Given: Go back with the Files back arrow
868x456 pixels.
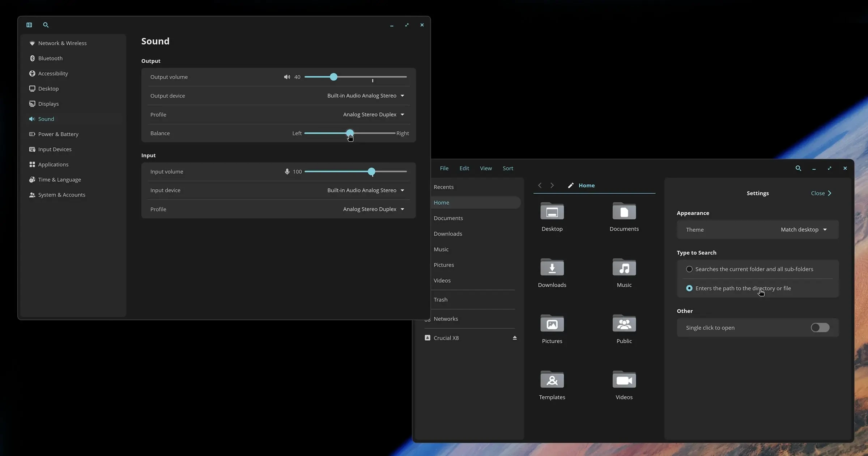Looking at the screenshot, I should (540, 185).
